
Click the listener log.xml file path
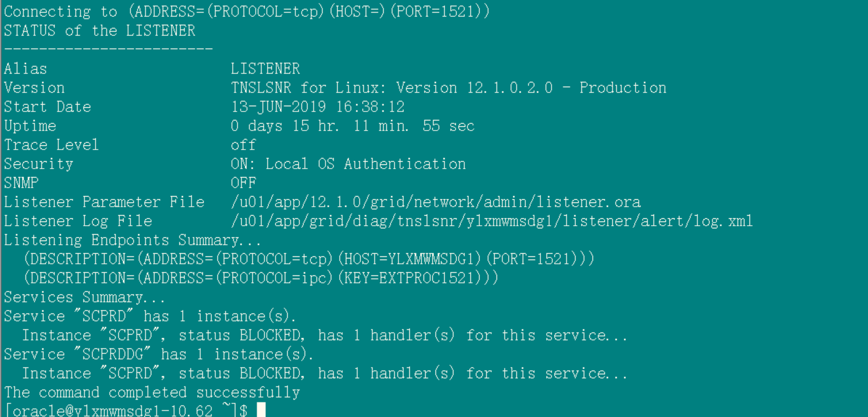pyautogui.click(x=492, y=221)
